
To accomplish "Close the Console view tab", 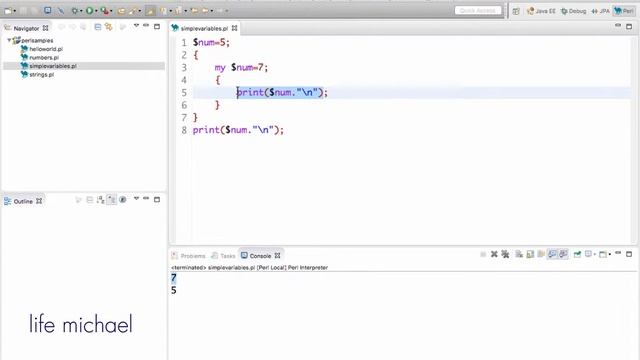I will [x=278, y=256].
